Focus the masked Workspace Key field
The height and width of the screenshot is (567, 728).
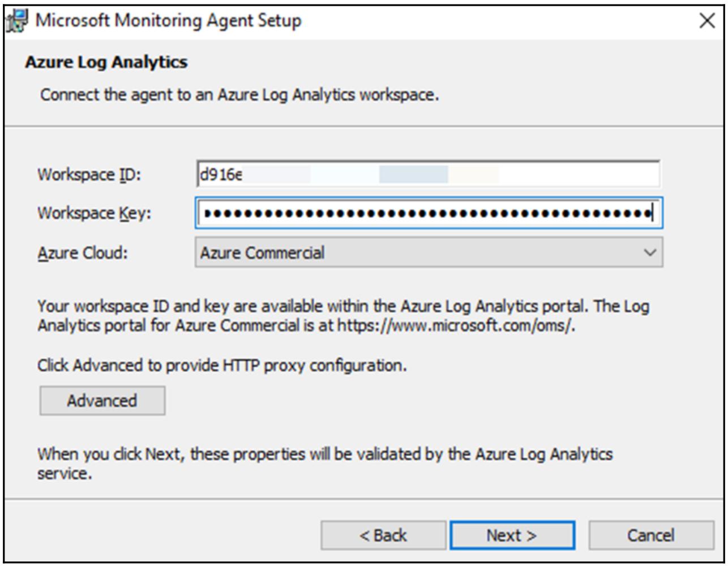tap(429, 213)
